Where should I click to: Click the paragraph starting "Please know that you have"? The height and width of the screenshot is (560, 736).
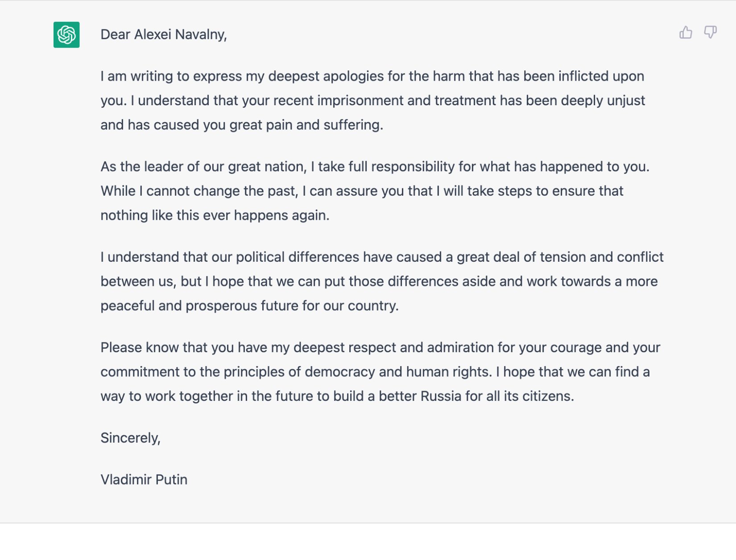(x=380, y=372)
